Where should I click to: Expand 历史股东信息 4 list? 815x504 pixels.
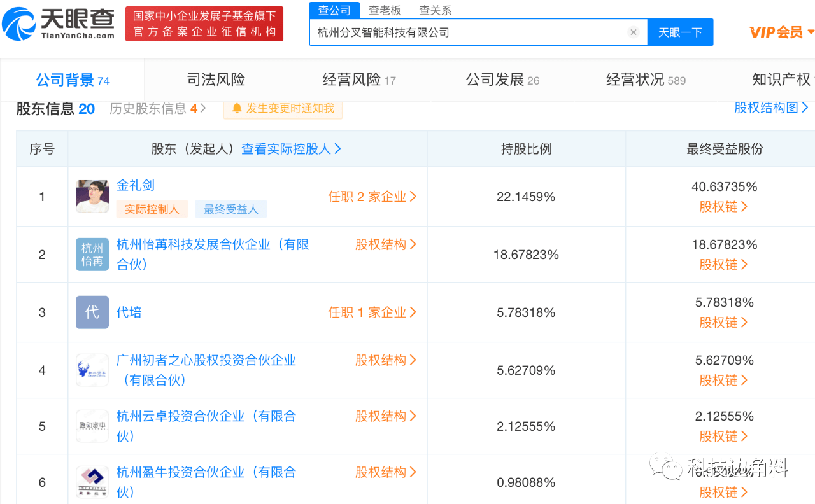point(157,109)
